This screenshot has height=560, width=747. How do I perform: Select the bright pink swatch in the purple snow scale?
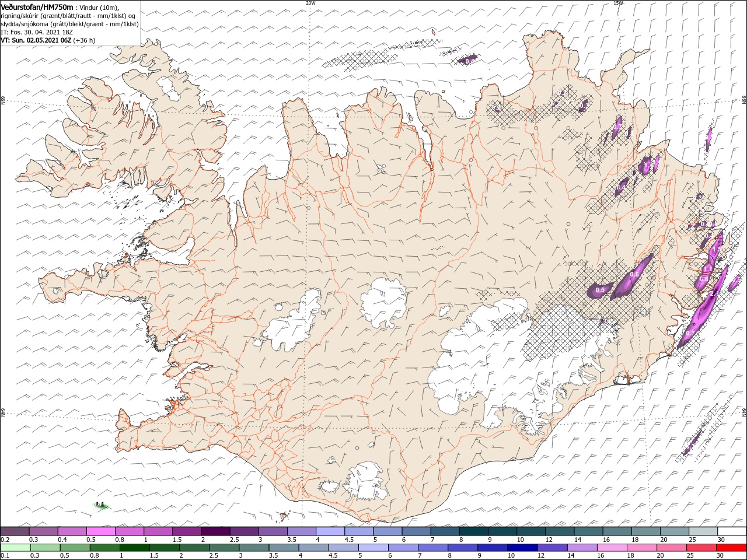(x=100, y=531)
